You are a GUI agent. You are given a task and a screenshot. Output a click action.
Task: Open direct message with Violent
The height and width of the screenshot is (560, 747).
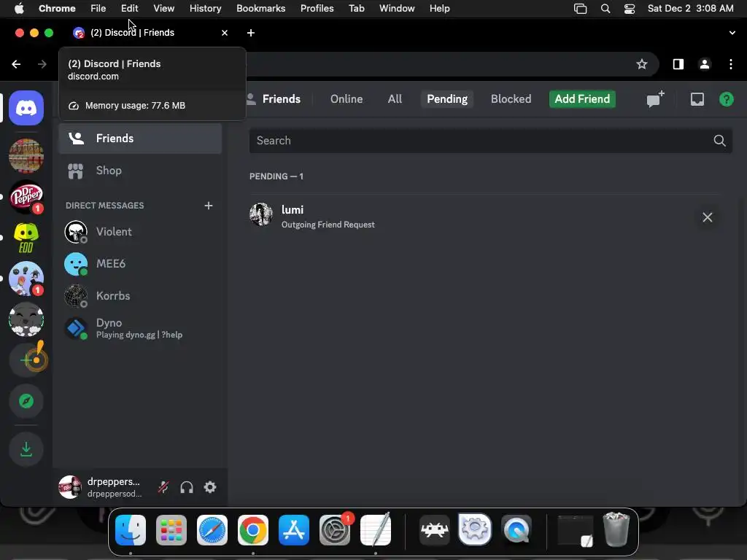point(141,232)
